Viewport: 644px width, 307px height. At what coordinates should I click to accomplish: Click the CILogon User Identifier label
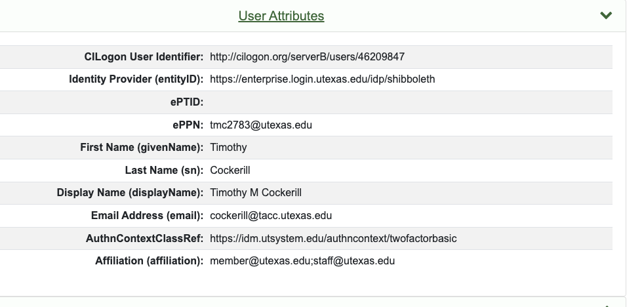pyautogui.click(x=144, y=57)
